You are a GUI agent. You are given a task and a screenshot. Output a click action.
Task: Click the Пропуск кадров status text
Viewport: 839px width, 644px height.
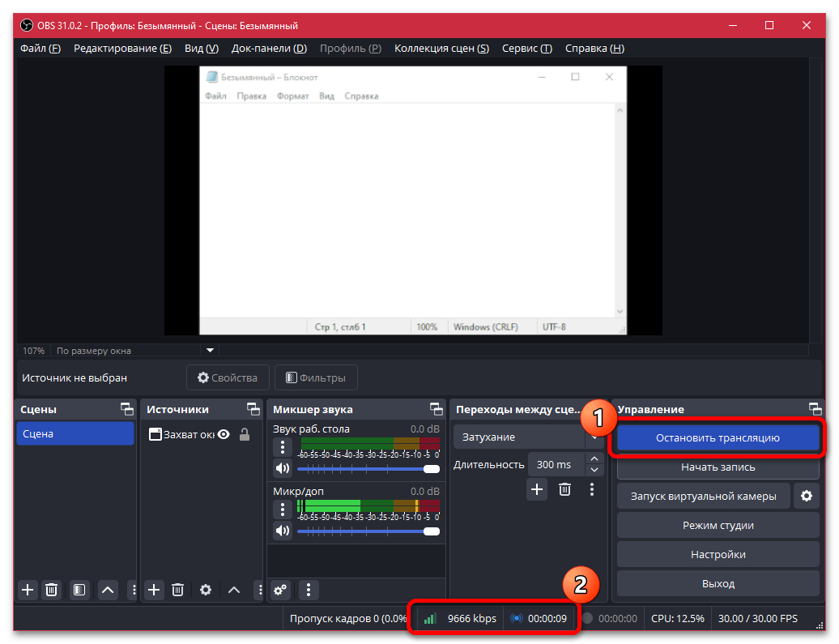pyautogui.click(x=348, y=619)
